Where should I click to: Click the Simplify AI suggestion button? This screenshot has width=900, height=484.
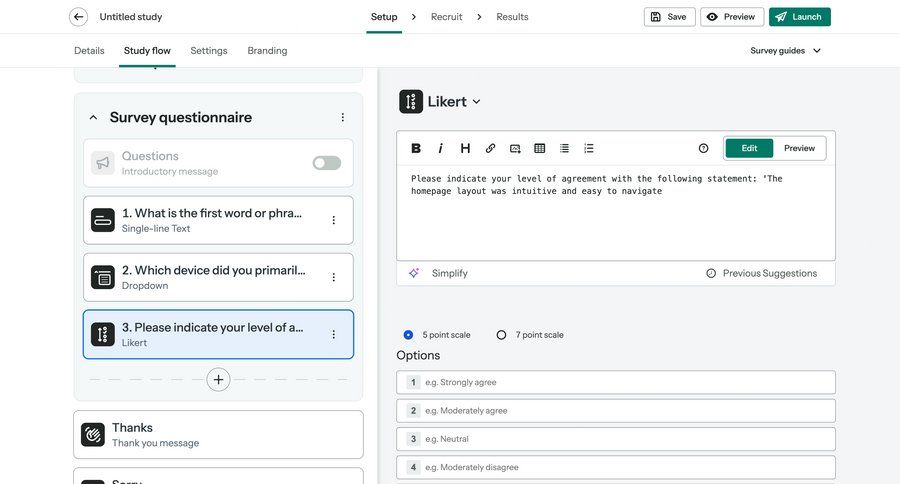pos(439,273)
